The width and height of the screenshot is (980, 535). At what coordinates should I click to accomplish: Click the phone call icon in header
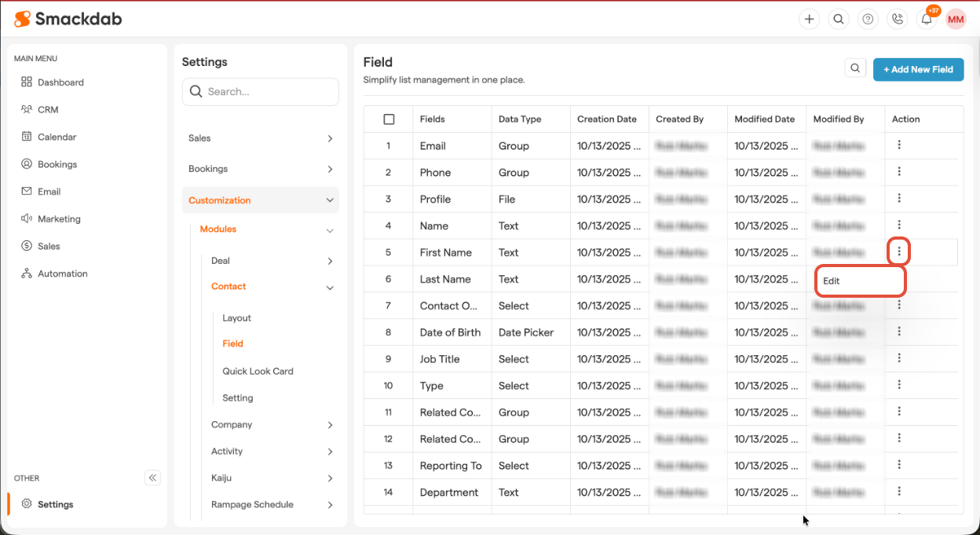[x=897, y=20]
